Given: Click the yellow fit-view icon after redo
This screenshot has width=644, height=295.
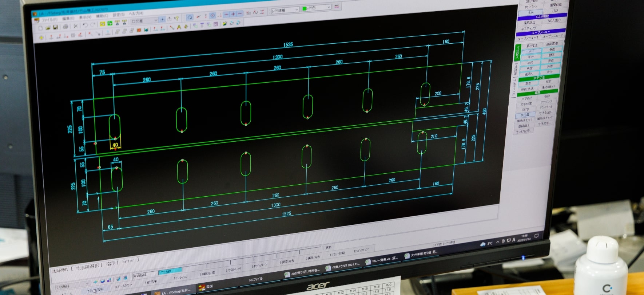Looking at the screenshot, I should tap(102, 24).
